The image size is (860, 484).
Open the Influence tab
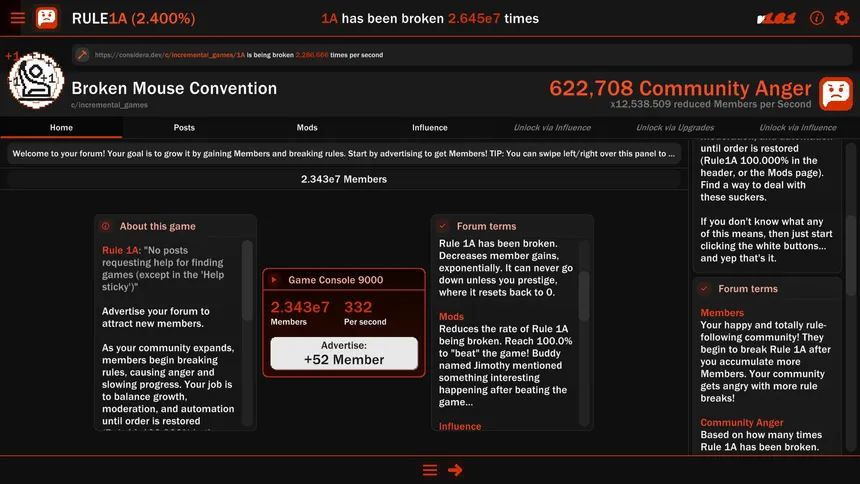click(430, 127)
